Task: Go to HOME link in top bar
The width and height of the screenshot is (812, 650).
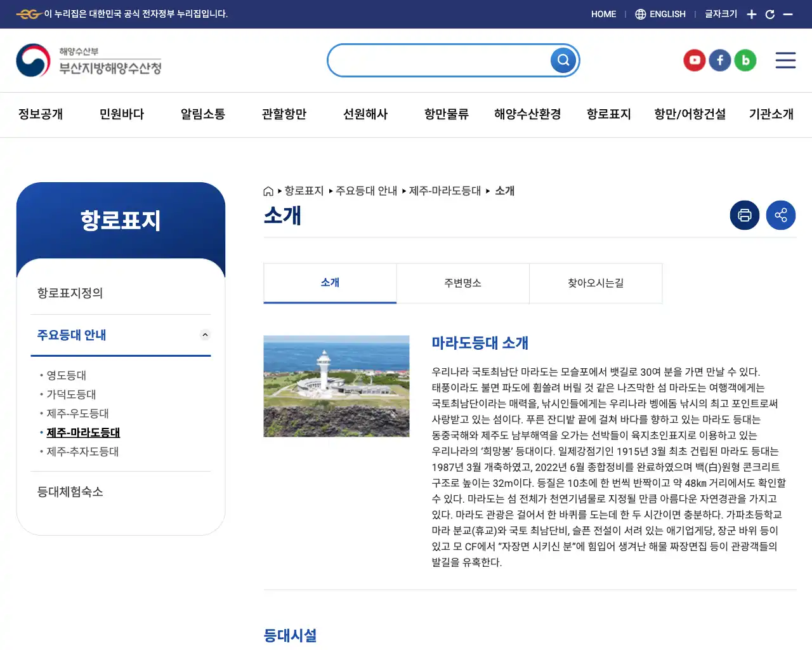Action: coord(603,14)
